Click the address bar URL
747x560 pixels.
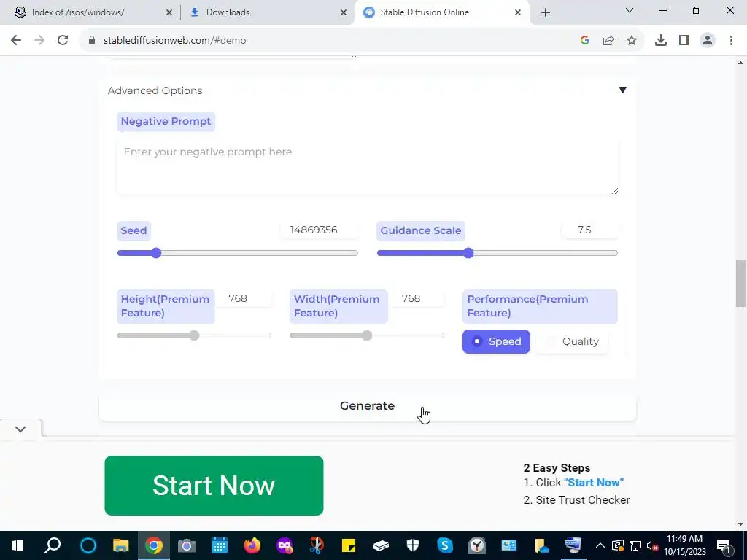tap(175, 41)
